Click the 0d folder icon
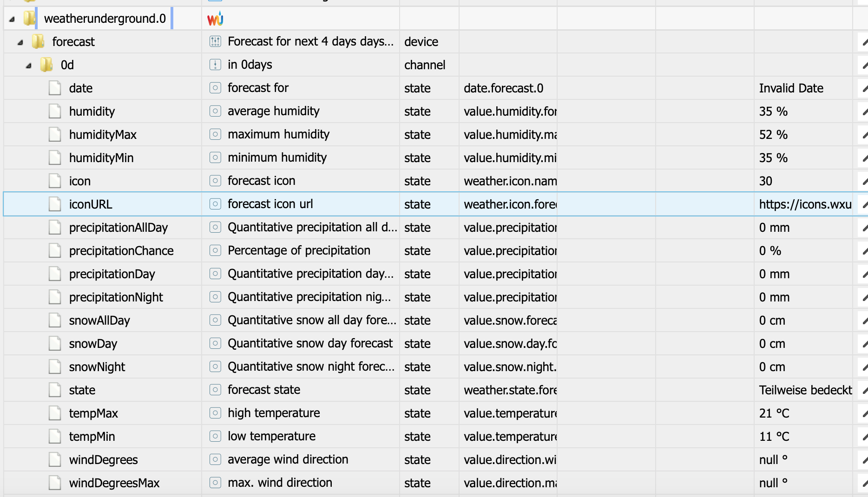 click(46, 65)
